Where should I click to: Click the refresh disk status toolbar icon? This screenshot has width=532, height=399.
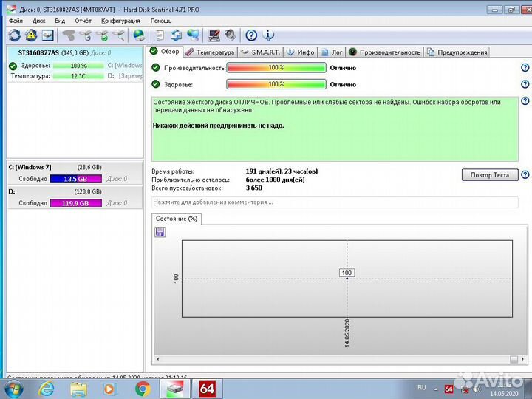pyautogui.click(x=15, y=35)
